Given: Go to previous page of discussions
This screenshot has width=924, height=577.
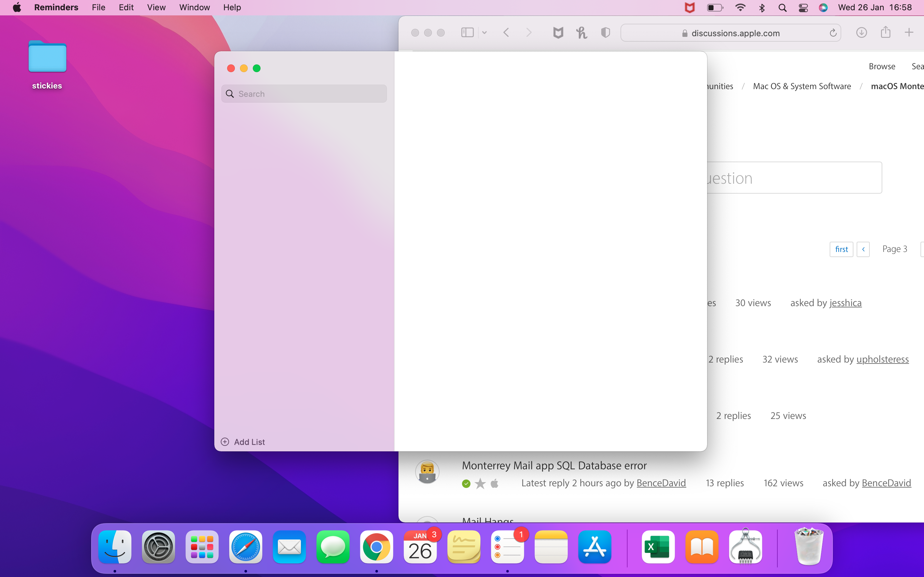Looking at the screenshot, I should click(x=863, y=249).
